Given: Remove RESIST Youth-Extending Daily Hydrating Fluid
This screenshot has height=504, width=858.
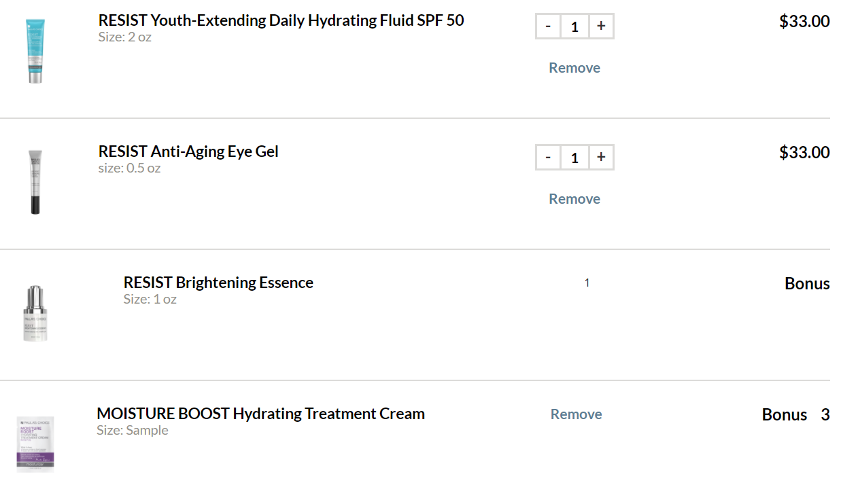Looking at the screenshot, I should pyautogui.click(x=574, y=68).
